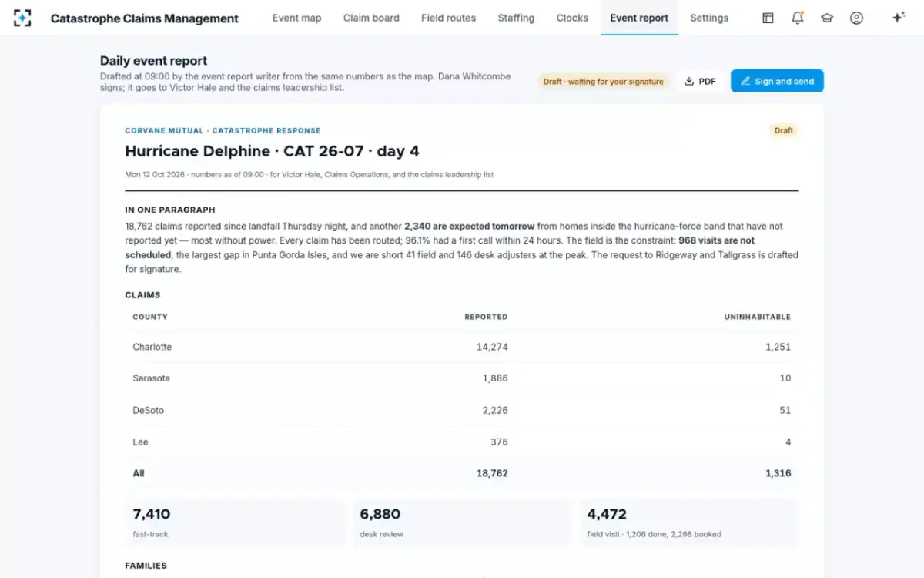
Task: Select the Charlotte county row
Action: tap(461, 347)
